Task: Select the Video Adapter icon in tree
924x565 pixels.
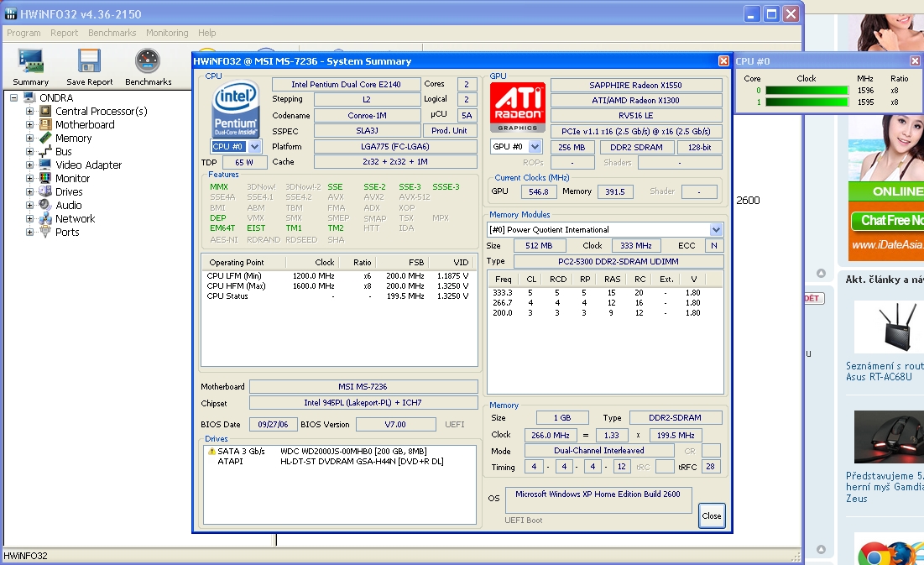Action: (x=44, y=165)
